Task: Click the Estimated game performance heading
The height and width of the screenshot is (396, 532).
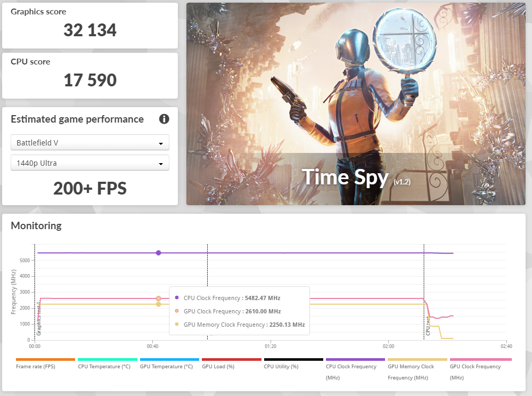Action: pyautogui.click(x=77, y=119)
